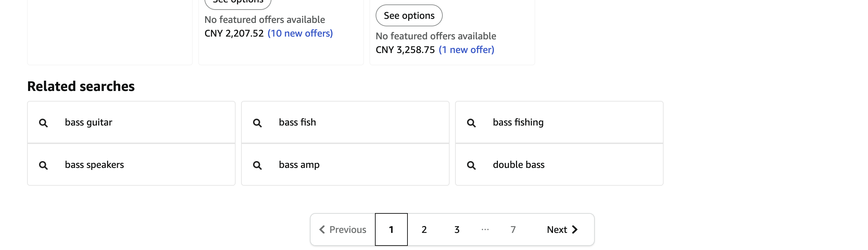Go to page 2 of results
This screenshot has width=868, height=250.
pyautogui.click(x=424, y=229)
